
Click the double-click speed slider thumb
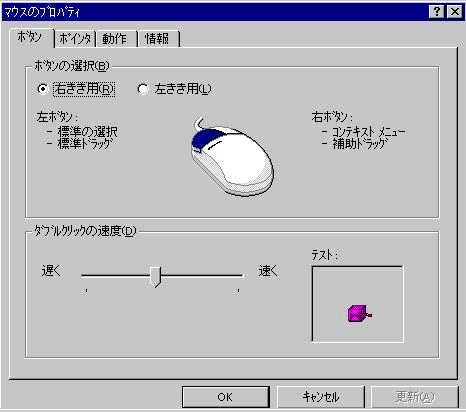pyautogui.click(x=155, y=276)
